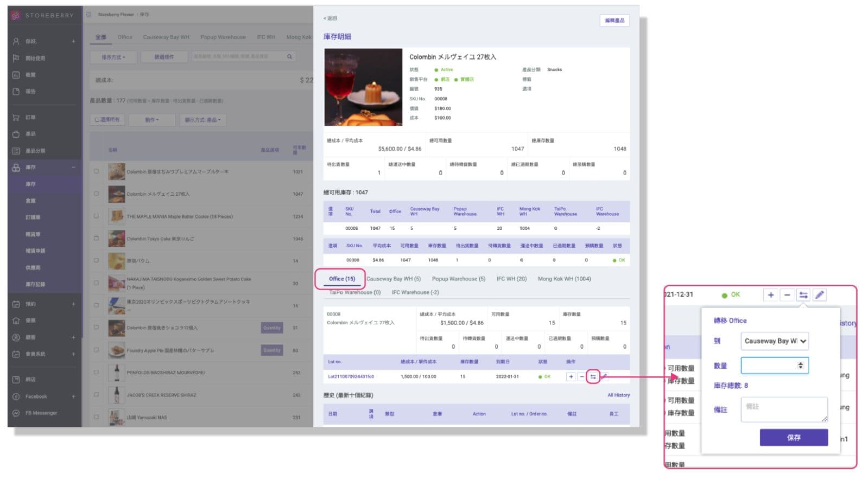Click the Storeberry logo icon
868x481 pixels.
tap(16, 15)
